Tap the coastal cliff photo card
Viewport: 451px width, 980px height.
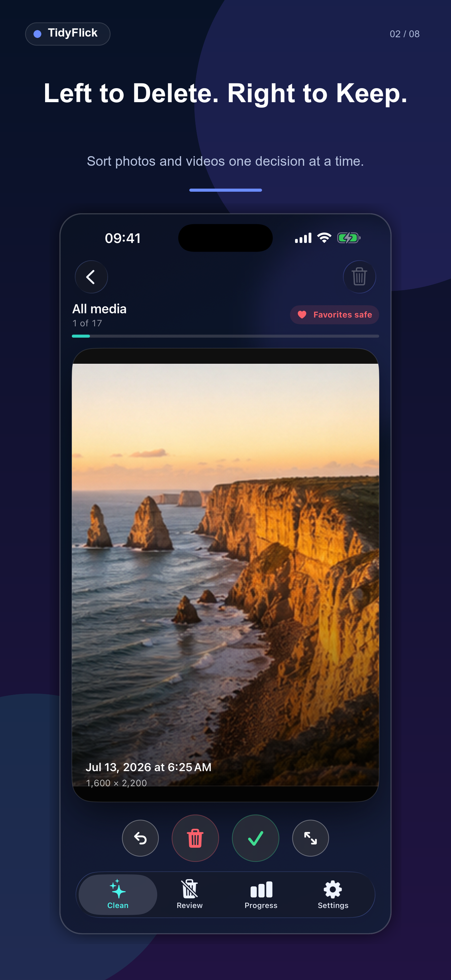tap(225, 575)
